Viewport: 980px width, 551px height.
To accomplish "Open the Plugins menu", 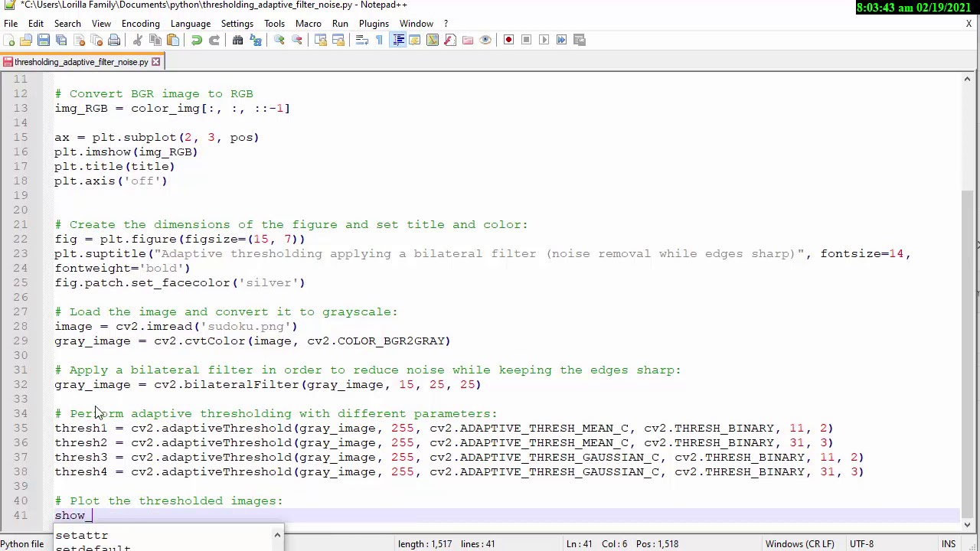I will click(x=374, y=24).
